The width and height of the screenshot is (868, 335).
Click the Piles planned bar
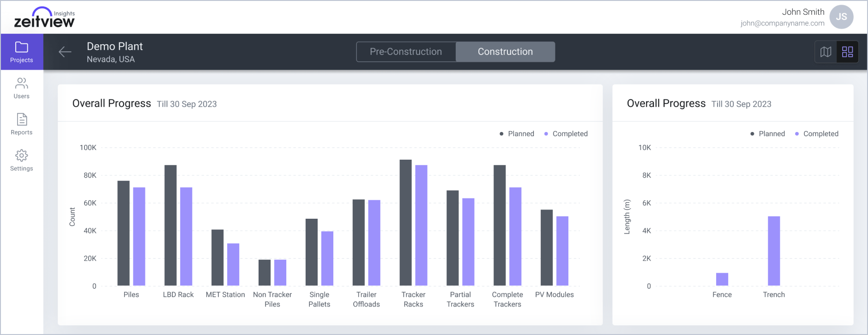point(123,233)
